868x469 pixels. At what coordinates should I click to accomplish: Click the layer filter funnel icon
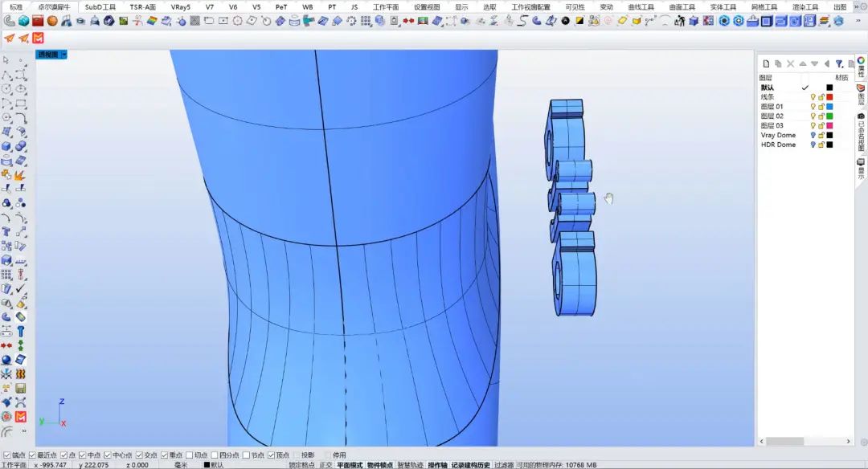tap(839, 63)
